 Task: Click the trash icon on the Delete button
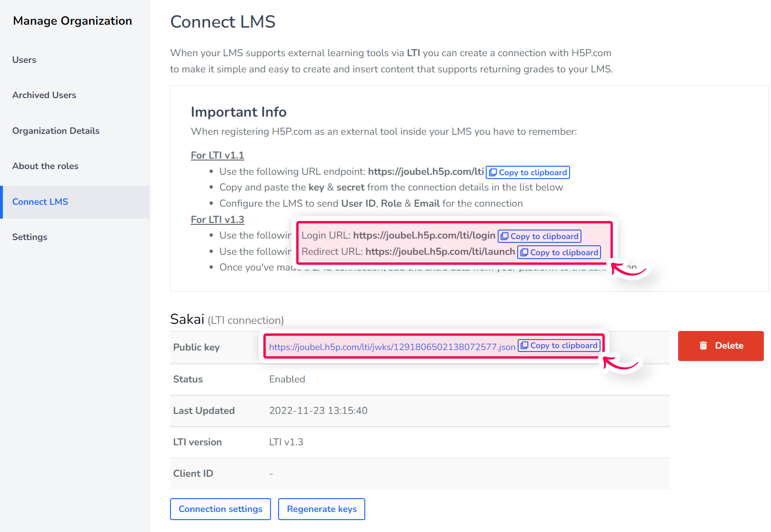(x=703, y=346)
